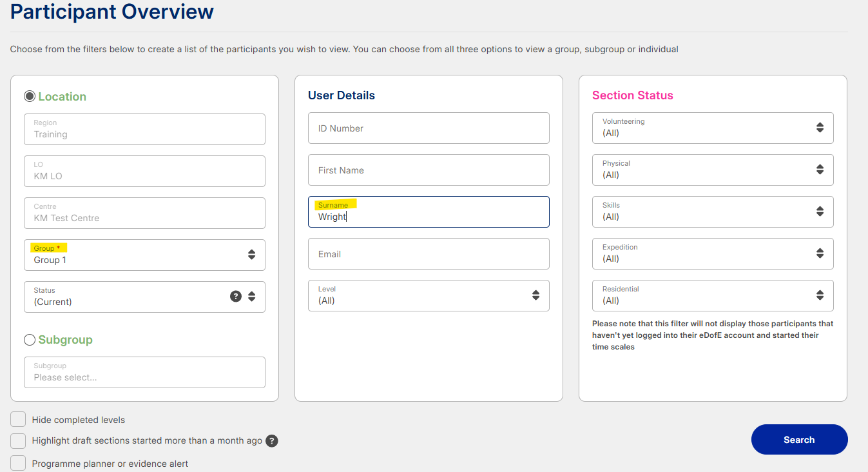Click the 'Choose from the filters below' instructions
Screen dimensions: 868x472
[x=344, y=49]
